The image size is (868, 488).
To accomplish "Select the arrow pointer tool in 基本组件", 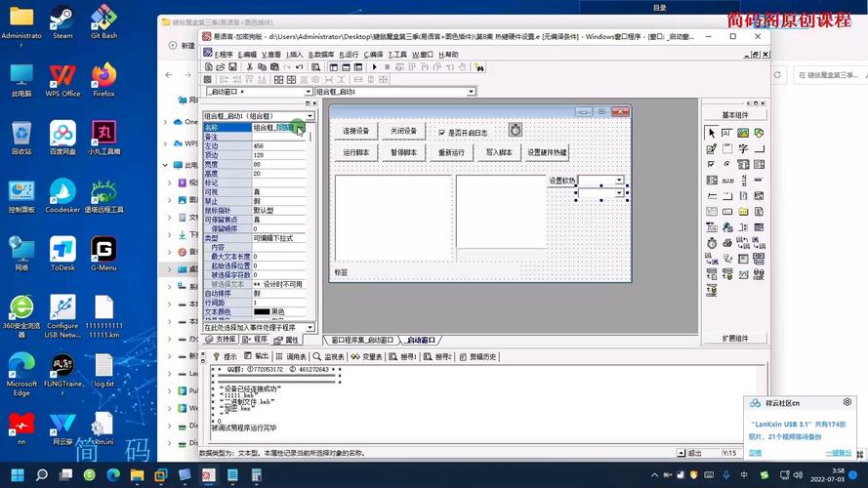I will pyautogui.click(x=711, y=133).
